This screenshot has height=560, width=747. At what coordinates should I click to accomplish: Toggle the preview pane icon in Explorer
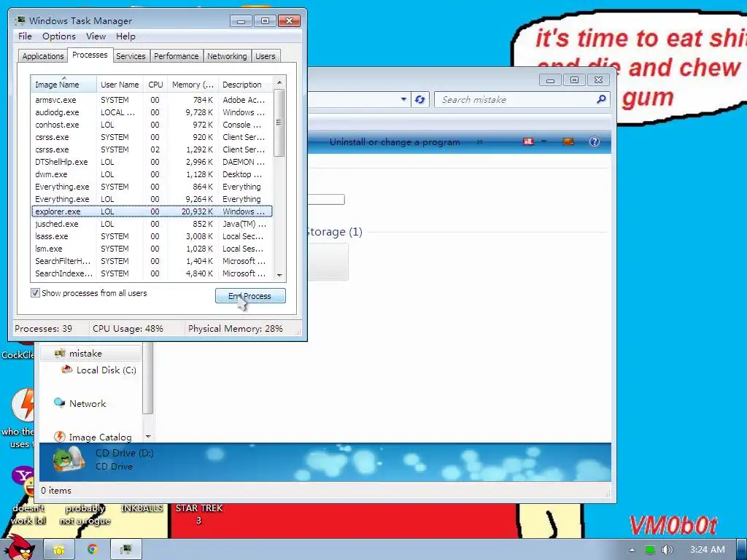(x=568, y=141)
